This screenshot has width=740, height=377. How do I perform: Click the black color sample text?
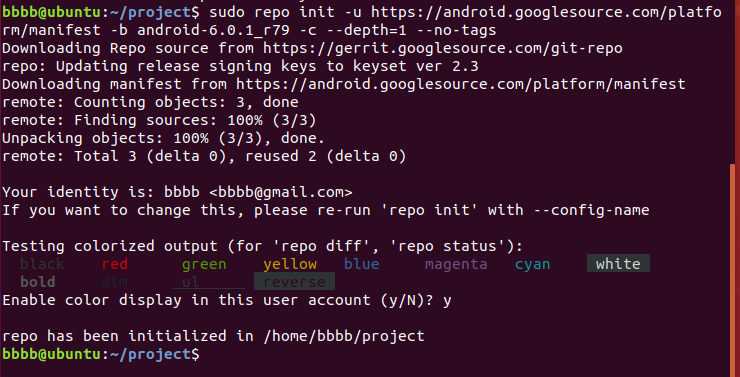pyautogui.click(x=42, y=264)
